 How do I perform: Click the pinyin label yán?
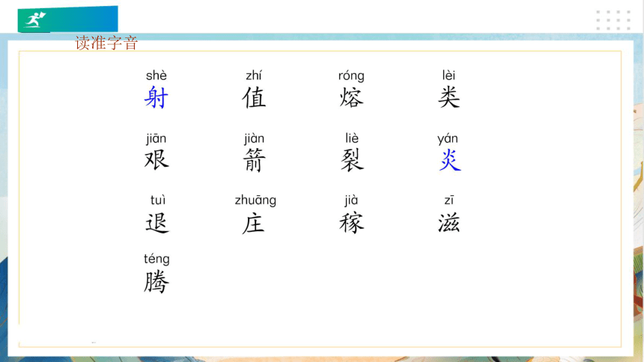[448, 139]
